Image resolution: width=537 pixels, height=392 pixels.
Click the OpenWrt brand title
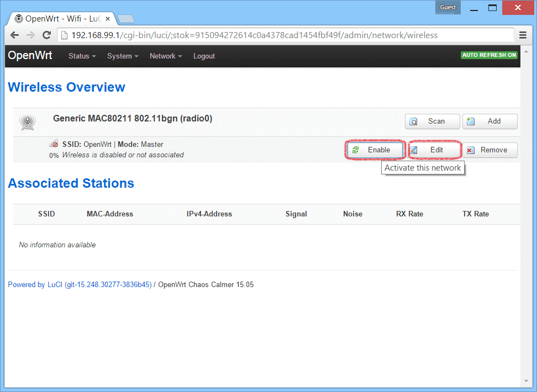pos(30,56)
